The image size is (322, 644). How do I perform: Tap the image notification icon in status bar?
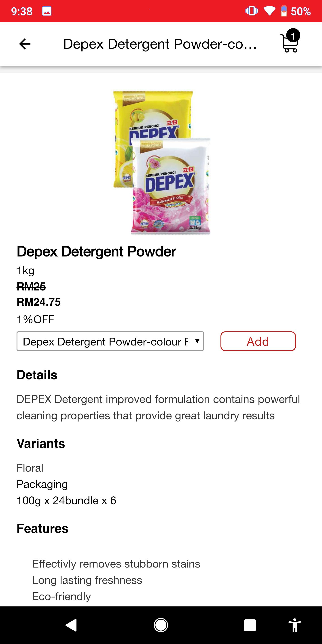click(x=47, y=11)
